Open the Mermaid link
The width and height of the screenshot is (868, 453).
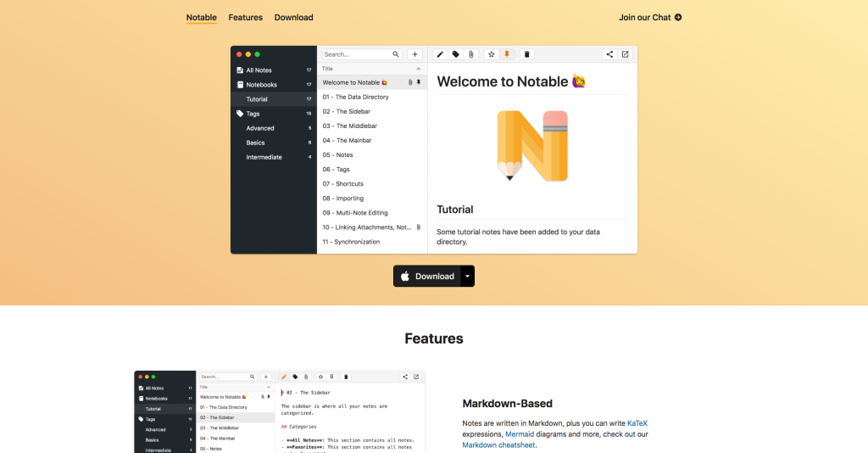[x=520, y=434]
